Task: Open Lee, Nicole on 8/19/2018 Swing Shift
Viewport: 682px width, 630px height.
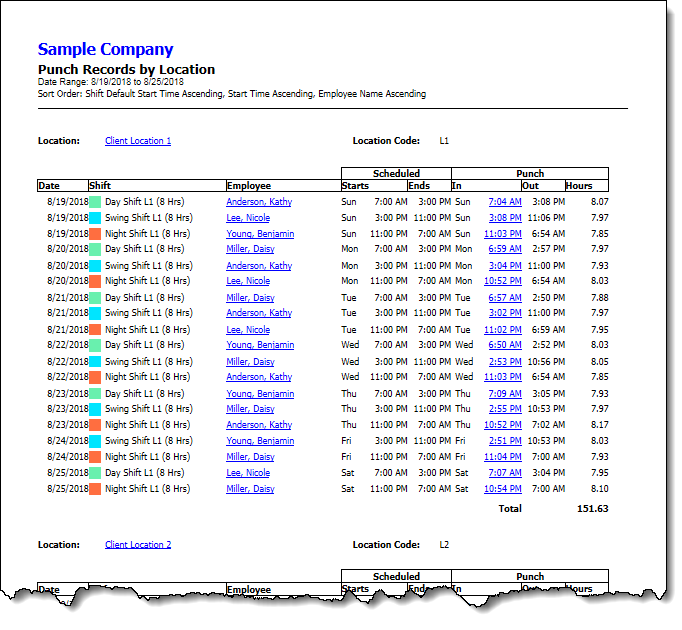Action: coord(248,218)
